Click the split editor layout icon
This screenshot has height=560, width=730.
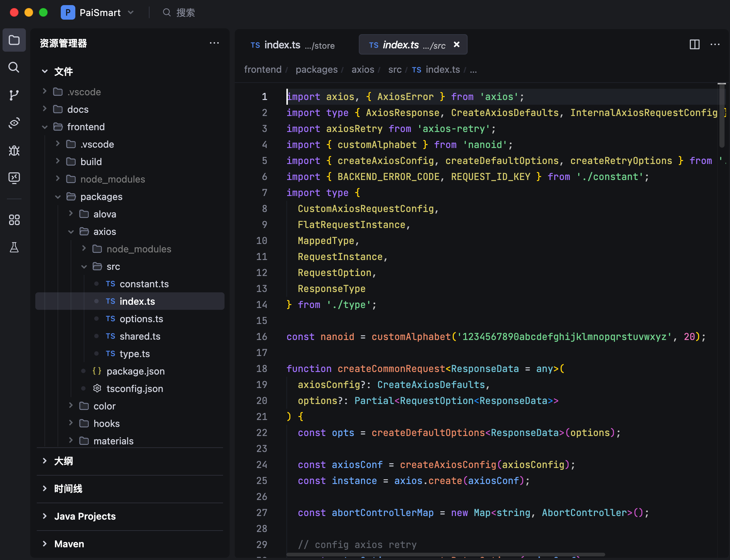(694, 44)
